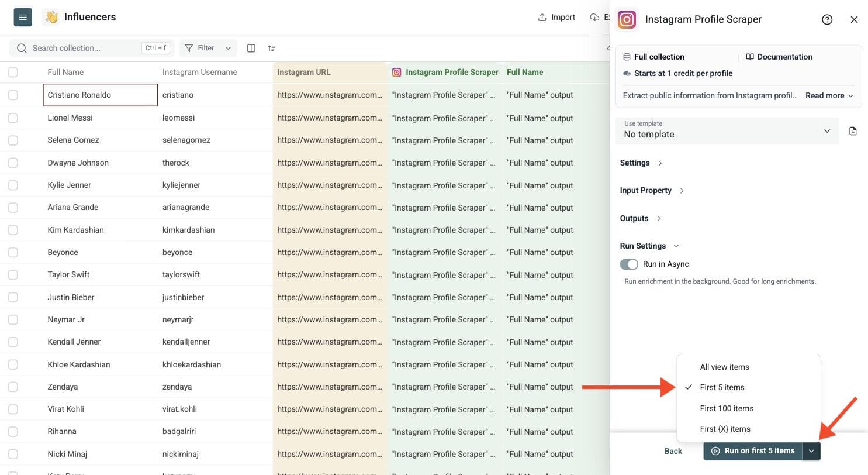The height and width of the screenshot is (475, 868).
Task: Click the waving hand collection emoji
Action: tap(51, 17)
